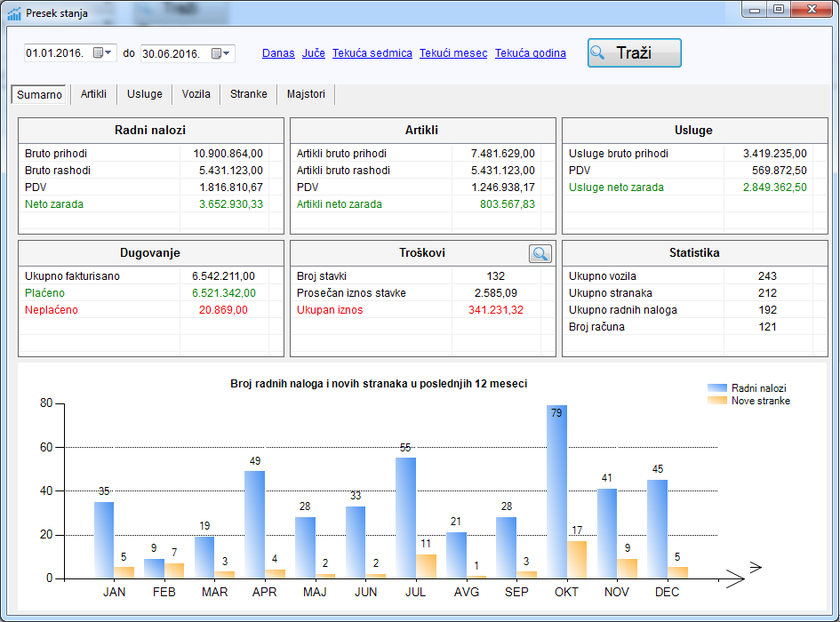Click the Neto zarada value 3.652.930,33
The image size is (840, 622).
coord(231,204)
